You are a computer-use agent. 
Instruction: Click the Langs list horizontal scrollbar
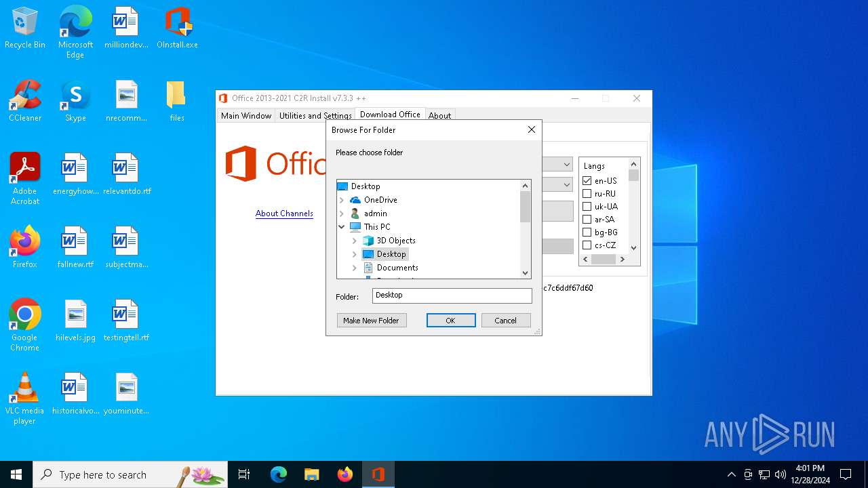coord(604,259)
